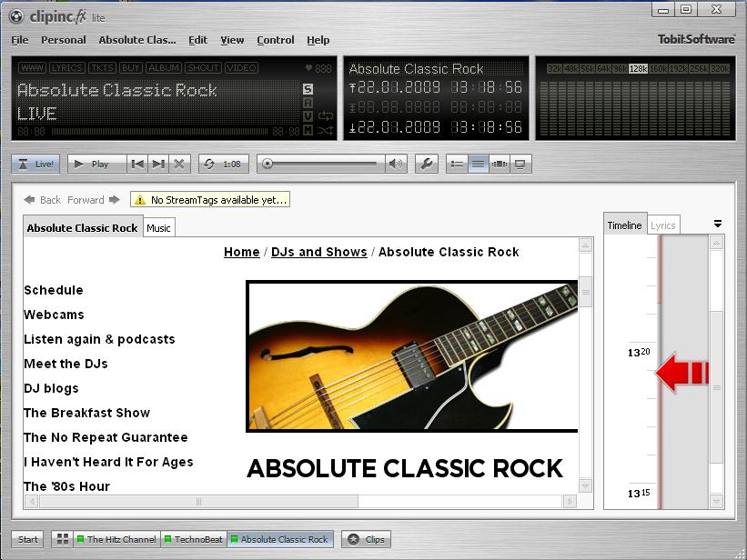Toggle the S indicator in display
This screenshot has height=560, width=747.
click(308, 89)
